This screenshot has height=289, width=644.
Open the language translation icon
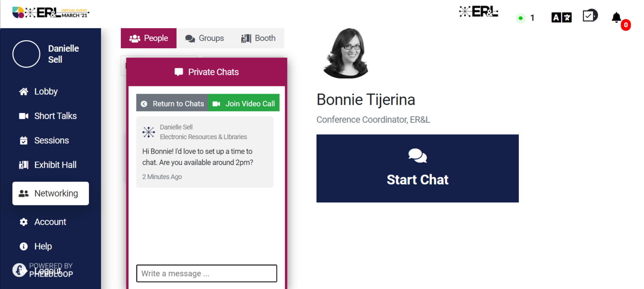[x=561, y=18]
